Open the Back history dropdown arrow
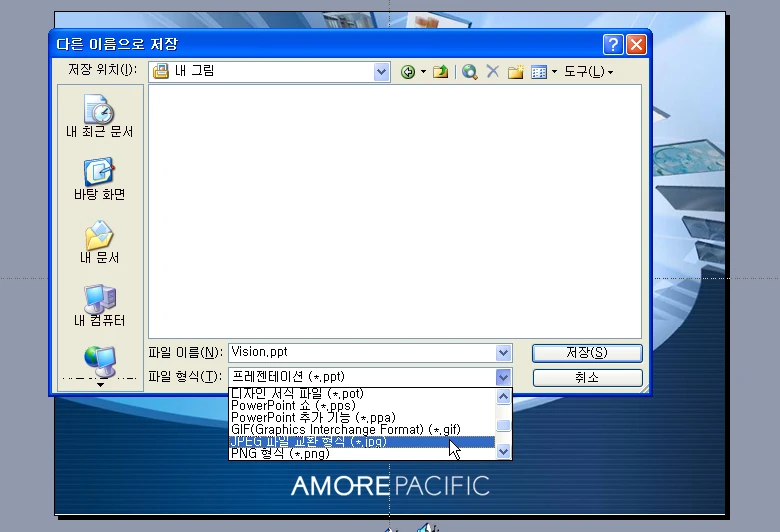Viewport: 780px width, 532px height. (423, 72)
